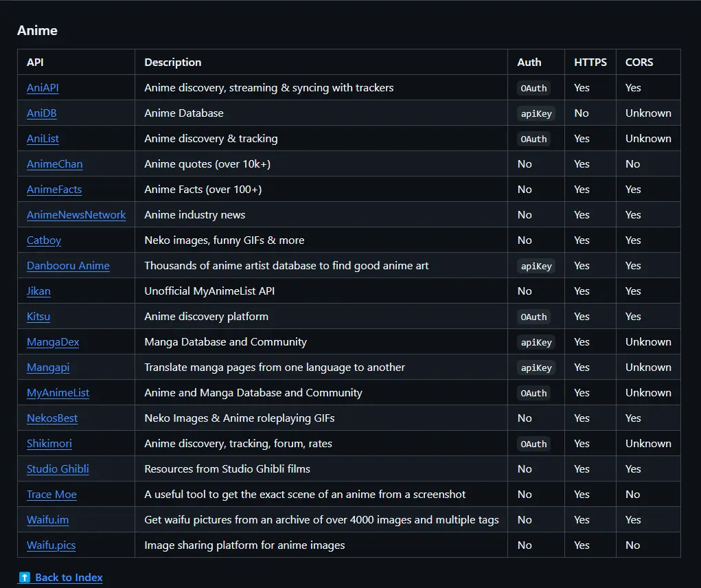The height and width of the screenshot is (588, 701).
Task: Click the Anime section heading
Action: click(37, 30)
